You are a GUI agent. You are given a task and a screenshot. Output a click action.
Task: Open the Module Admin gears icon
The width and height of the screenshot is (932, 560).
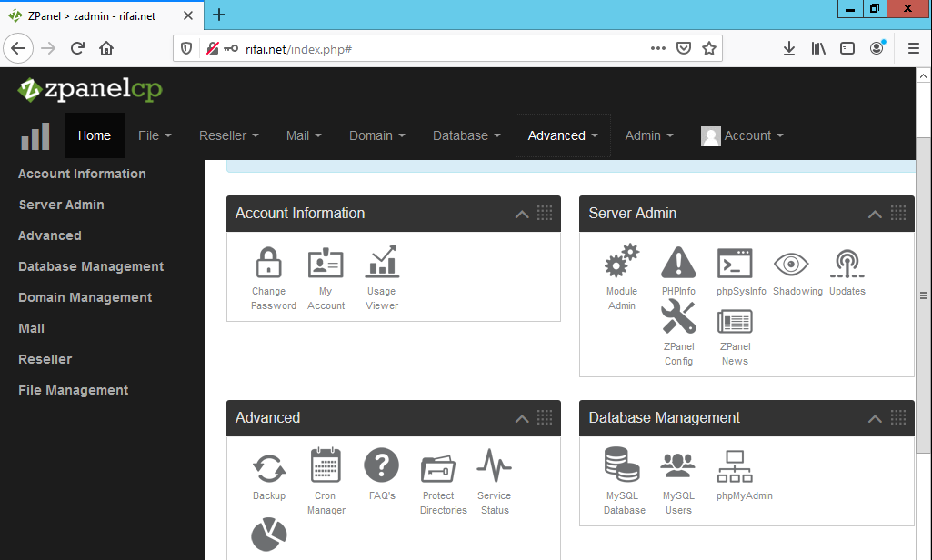coord(622,260)
